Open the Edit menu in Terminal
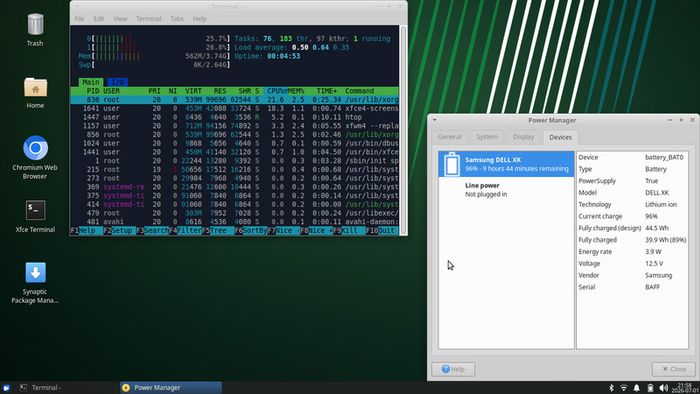Image resolution: width=700 pixels, height=394 pixels. (99, 19)
